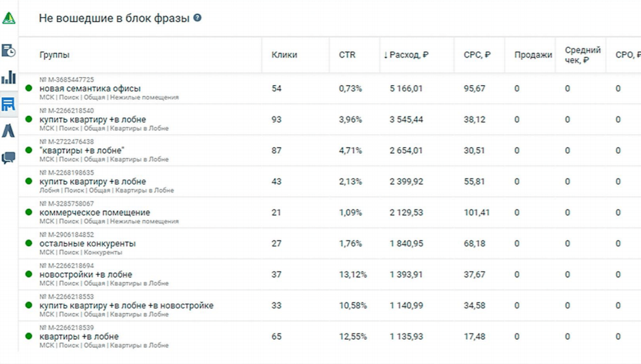Screen dimensions: 641x364
Task: Open the letter A-shaped sidebar icon
Action: pos(9,131)
